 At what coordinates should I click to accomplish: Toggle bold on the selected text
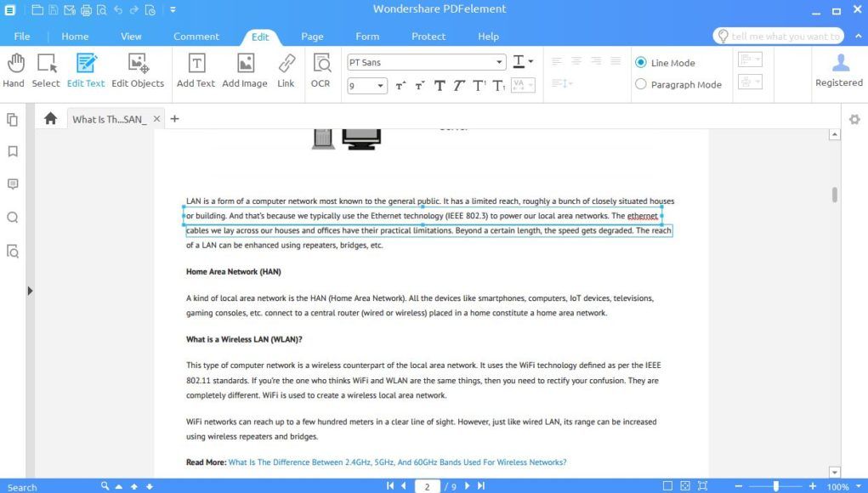pyautogui.click(x=440, y=86)
